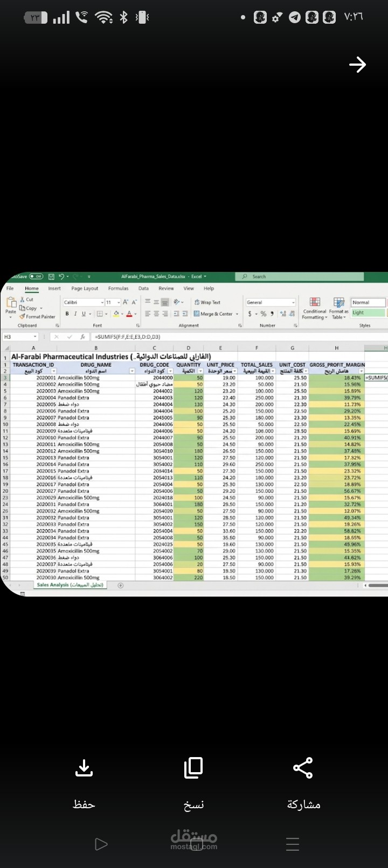
Task: Open the GROSS_PROFIT_MARGIN column filter dropdown
Action: (x=361, y=372)
